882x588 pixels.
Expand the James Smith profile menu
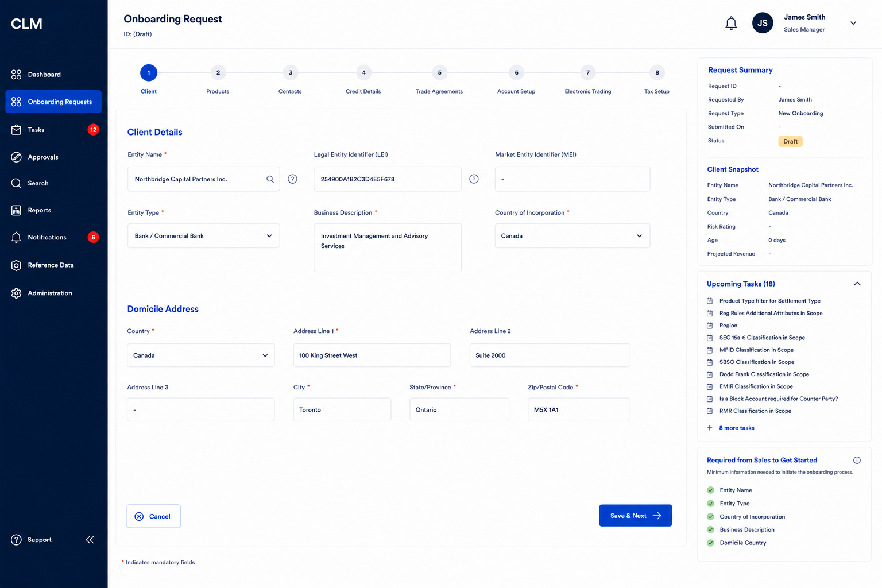coord(853,23)
